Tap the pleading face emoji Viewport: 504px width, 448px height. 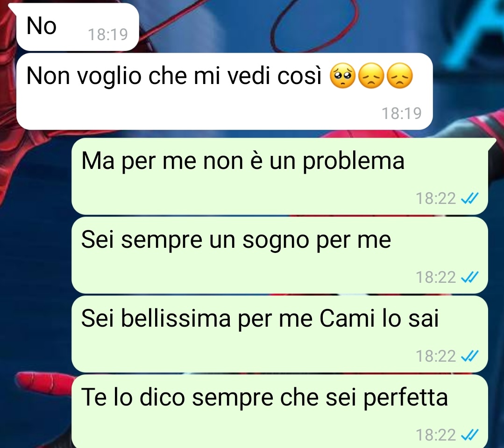pos(343,76)
